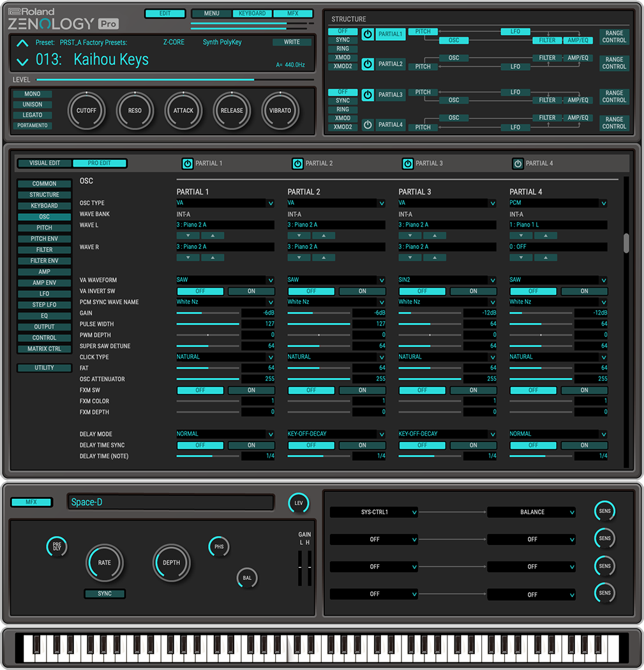
Task: Toggle PARTIAL3 power icon in Structure panel
Action: click(368, 95)
